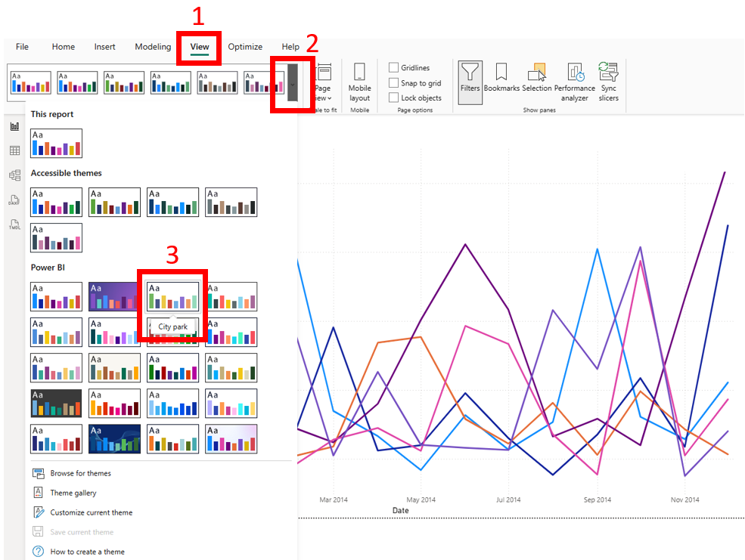Image resolution: width=745 pixels, height=560 pixels.
Task: Enable Snap to grid checkbox
Action: click(x=393, y=82)
